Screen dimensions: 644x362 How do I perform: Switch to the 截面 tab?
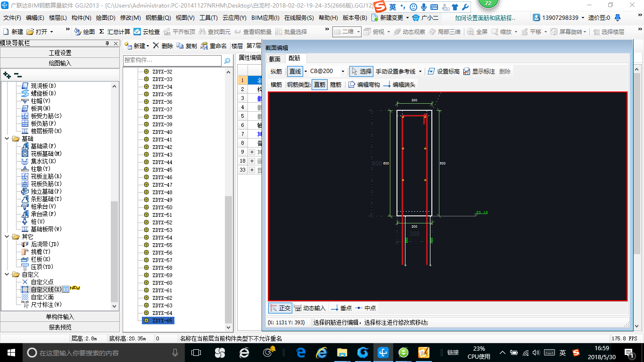point(275,59)
